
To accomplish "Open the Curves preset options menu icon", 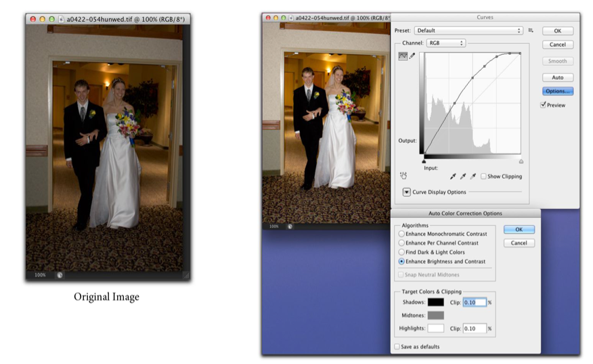I will [531, 30].
